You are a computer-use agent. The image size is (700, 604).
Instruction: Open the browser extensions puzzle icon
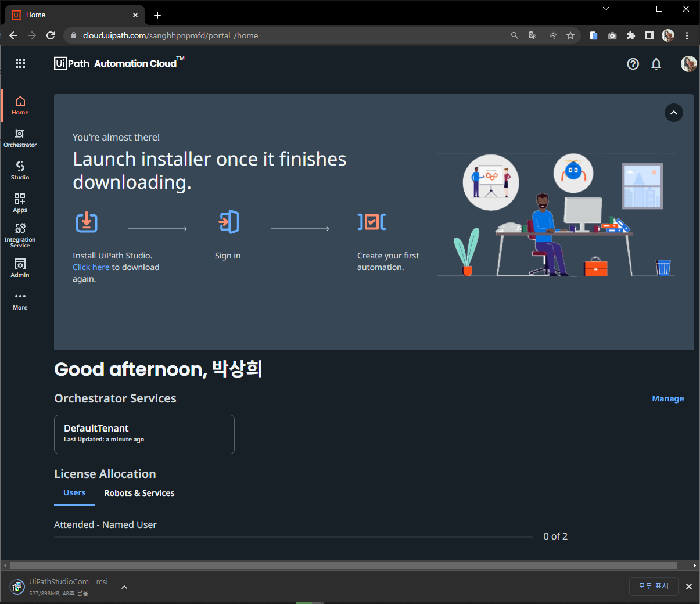pos(631,35)
